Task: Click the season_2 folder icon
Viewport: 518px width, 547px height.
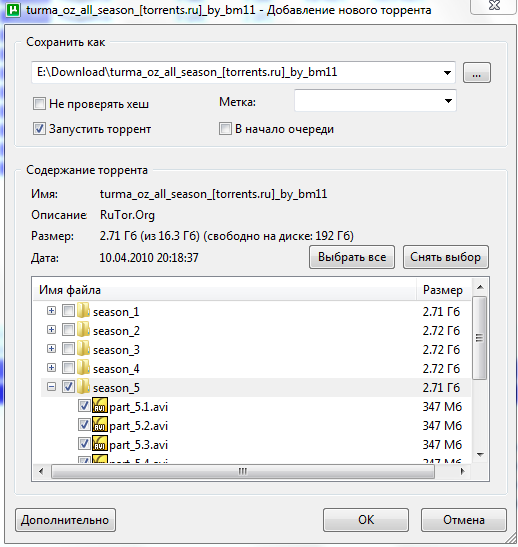Action: 83,330
